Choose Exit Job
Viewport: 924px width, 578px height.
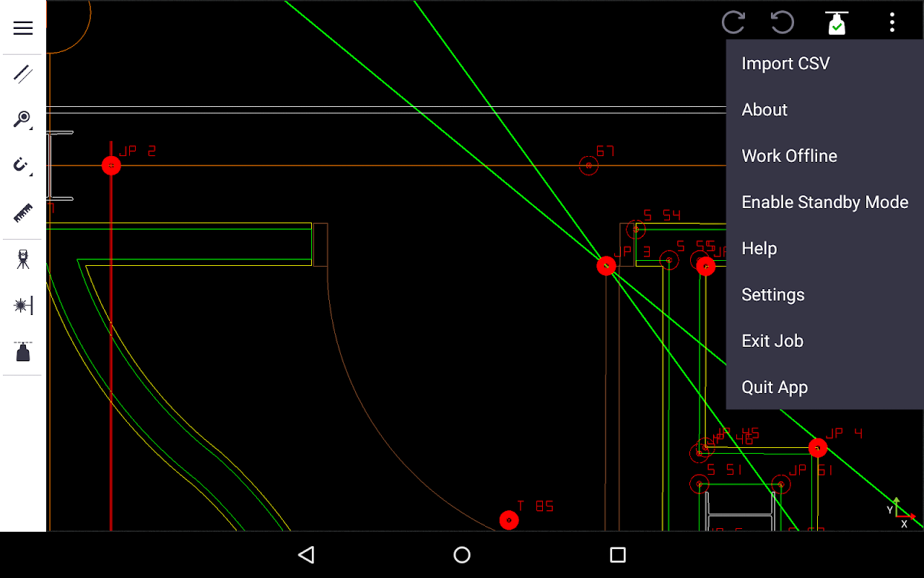pyautogui.click(x=825, y=341)
